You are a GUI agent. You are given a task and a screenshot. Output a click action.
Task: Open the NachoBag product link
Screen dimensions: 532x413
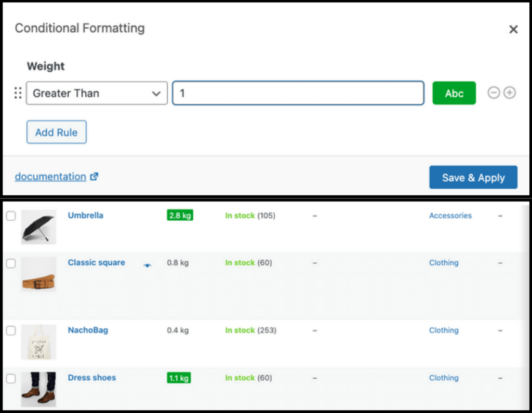88,330
